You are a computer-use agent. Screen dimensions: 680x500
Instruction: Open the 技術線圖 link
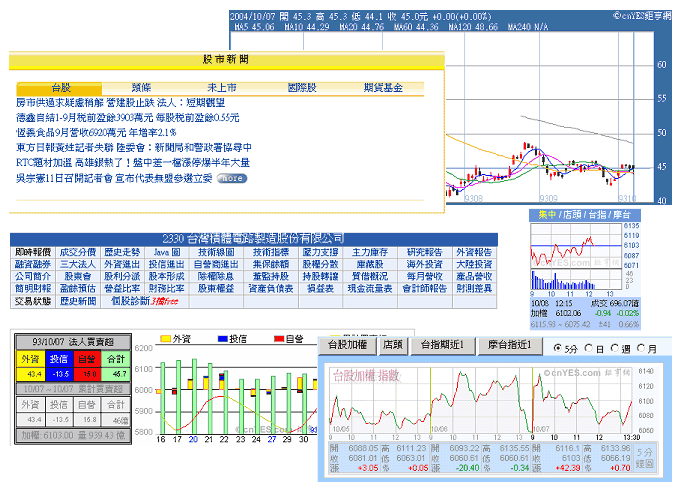216,252
